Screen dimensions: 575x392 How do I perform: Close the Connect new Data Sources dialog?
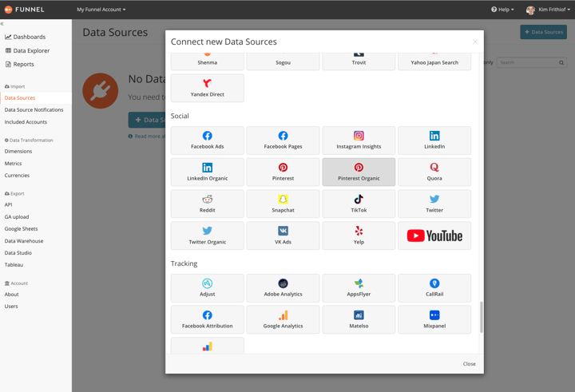point(475,42)
